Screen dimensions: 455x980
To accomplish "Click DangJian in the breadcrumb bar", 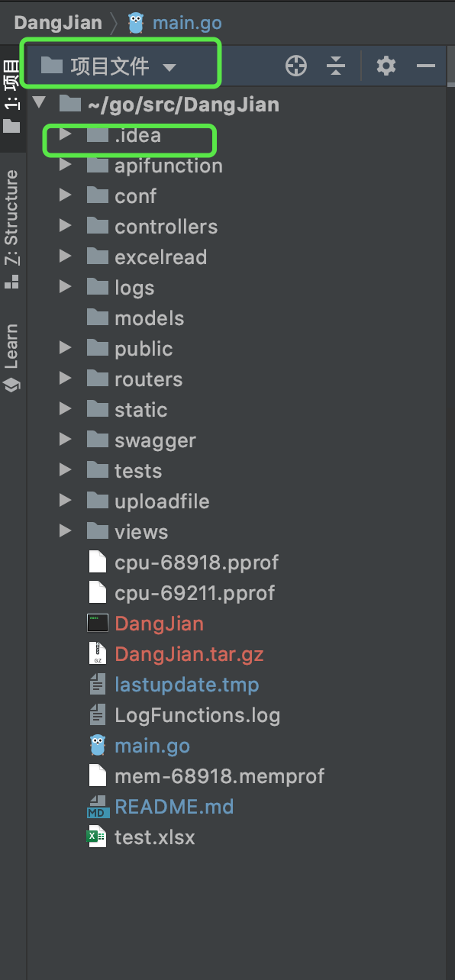I will (58, 23).
